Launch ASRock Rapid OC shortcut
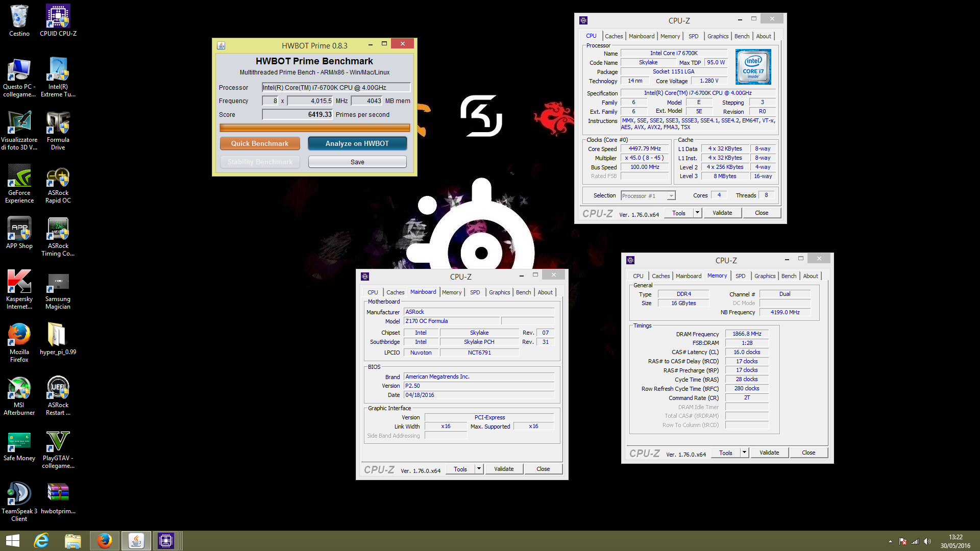Image resolution: width=980 pixels, height=551 pixels. (x=58, y=184)
